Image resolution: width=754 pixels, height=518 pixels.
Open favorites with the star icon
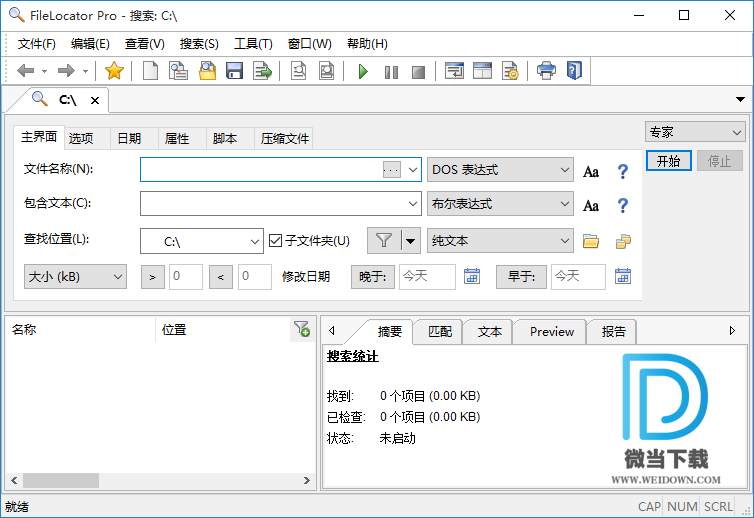point(114,71)
